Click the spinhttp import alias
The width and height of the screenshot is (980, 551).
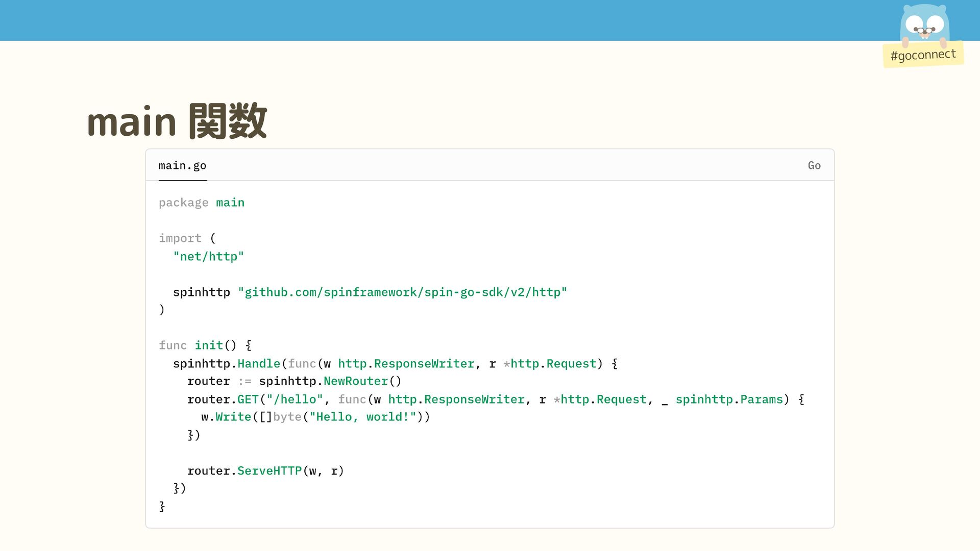pyautogui.click(x=201, y=292)
